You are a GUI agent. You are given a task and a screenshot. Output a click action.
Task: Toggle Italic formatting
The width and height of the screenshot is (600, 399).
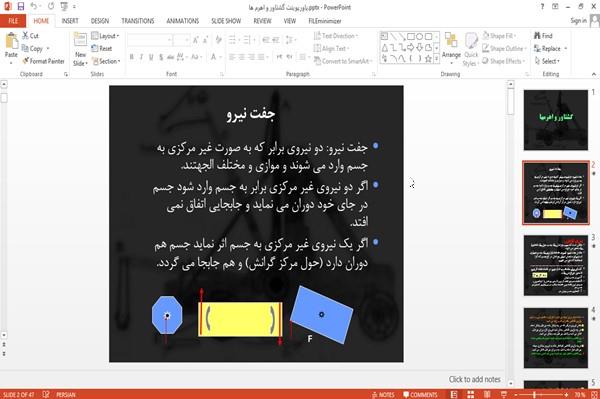click(x=141, y=57)
